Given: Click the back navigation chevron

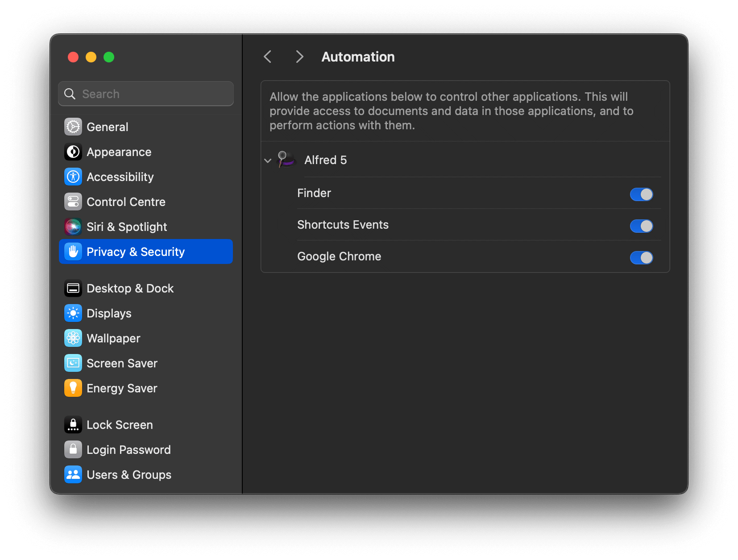Looking at the screenshot, I should point(267,57).
